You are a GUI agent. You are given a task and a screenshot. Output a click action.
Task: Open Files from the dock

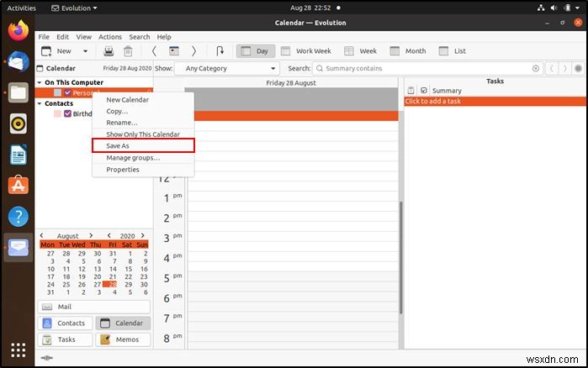[18, 92]
